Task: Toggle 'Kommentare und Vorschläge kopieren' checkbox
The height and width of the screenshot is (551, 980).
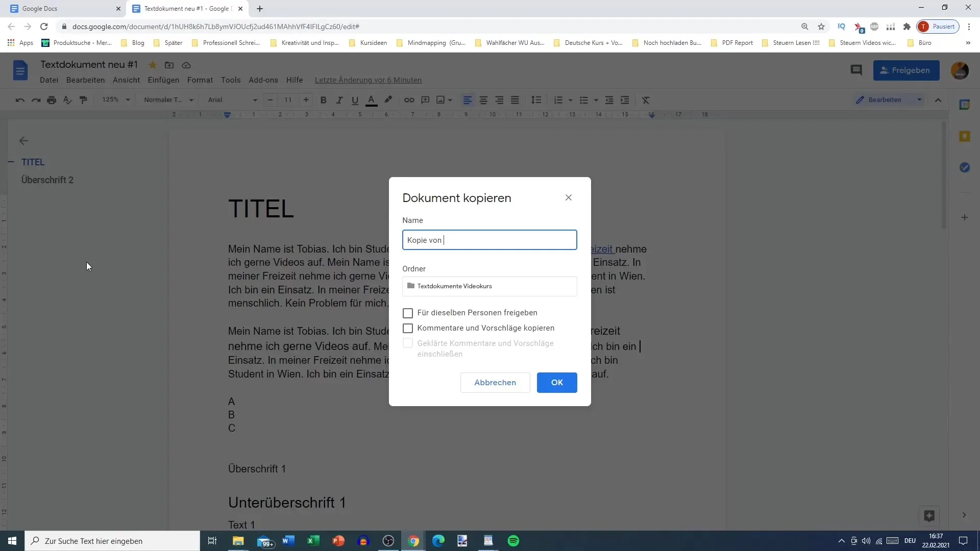Action: click(x=408, y=328)
